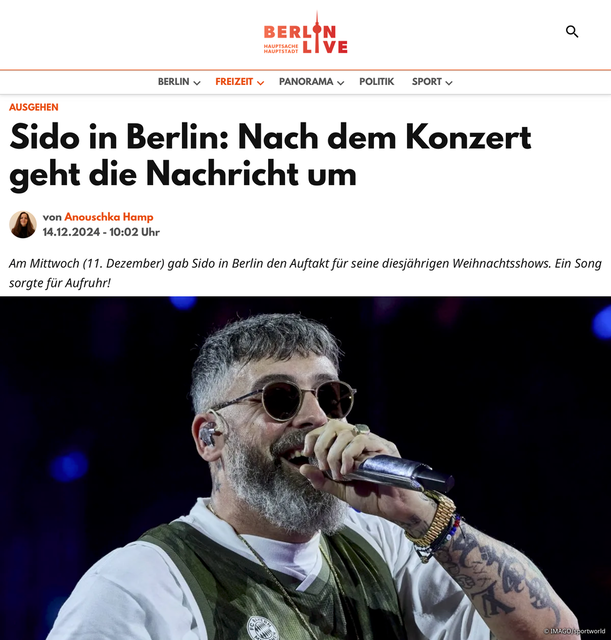
Task: Click the IMAGO sportworld photo credit
Action: [574, 631]
